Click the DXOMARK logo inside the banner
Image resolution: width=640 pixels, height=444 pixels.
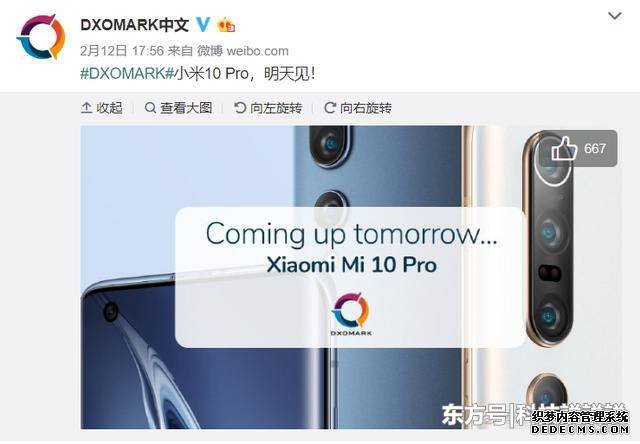point(351,314)
